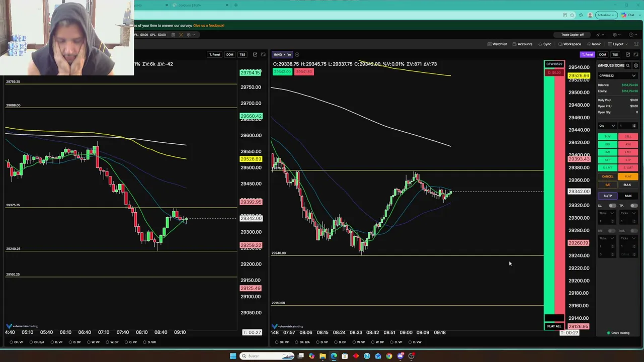Image resolution: width=644 pixels, height=362 pixels.
Task: Toggle the TP take-profit switch
Action: (634, 206)
